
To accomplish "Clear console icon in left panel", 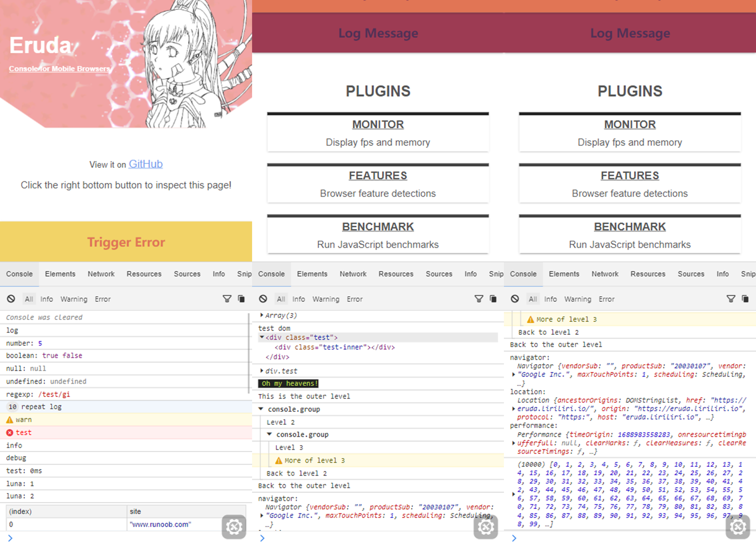I will (x=11, y=299).
